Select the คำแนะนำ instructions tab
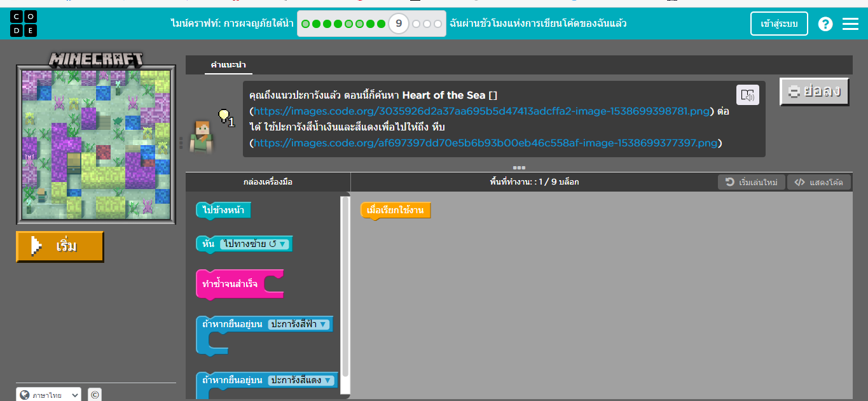This screenshot has width=868, height=401. [x=229, y=65]
